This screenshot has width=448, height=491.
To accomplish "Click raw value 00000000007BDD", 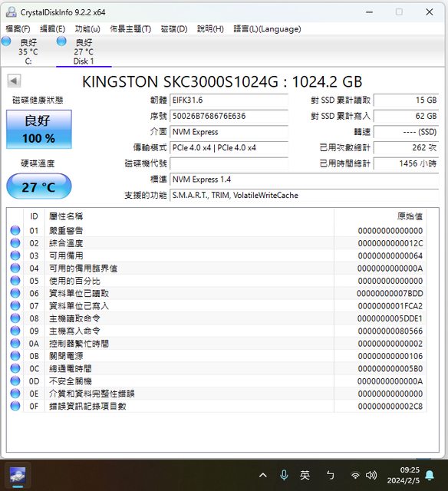I will [390, 293].
